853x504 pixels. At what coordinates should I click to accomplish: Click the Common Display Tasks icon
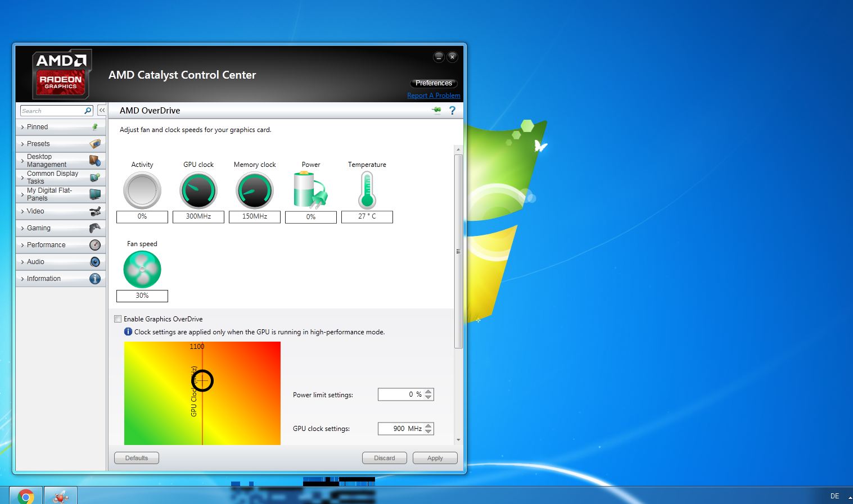95,178
